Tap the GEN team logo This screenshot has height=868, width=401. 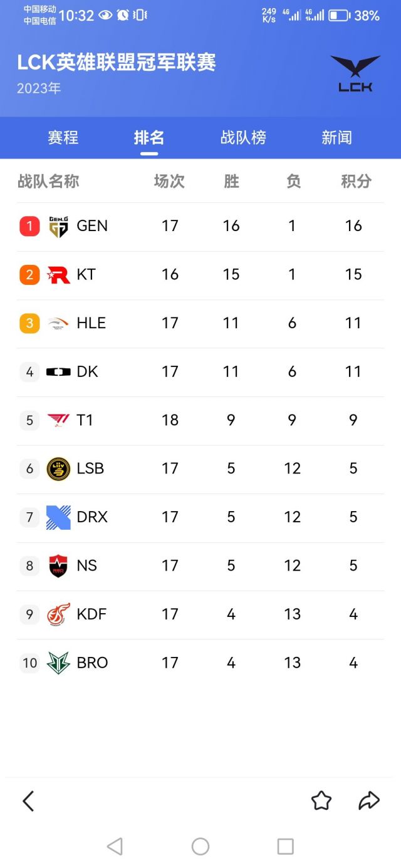coord(58,226)
